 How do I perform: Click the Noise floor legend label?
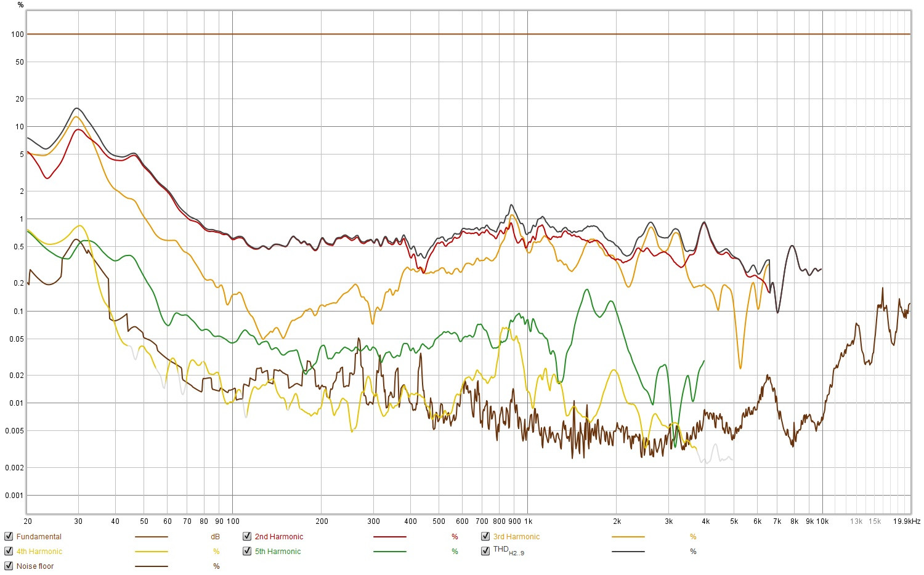tap(35, 566)
